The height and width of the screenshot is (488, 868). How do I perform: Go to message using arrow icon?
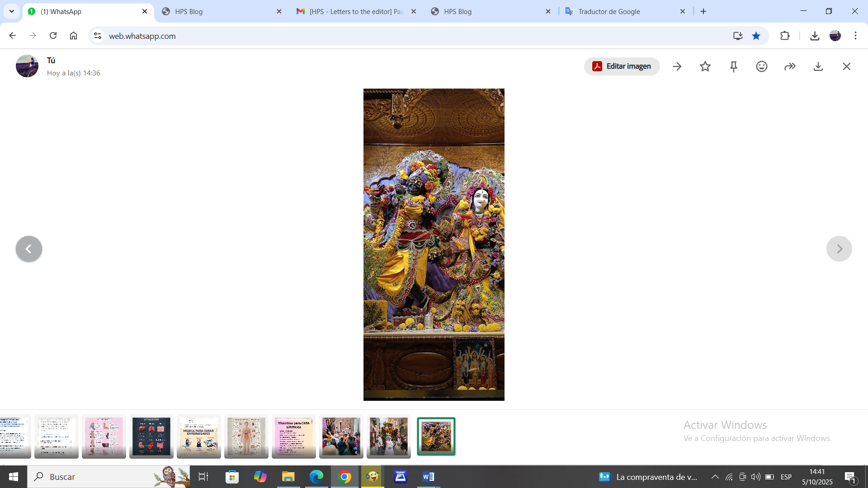(677, 66)
